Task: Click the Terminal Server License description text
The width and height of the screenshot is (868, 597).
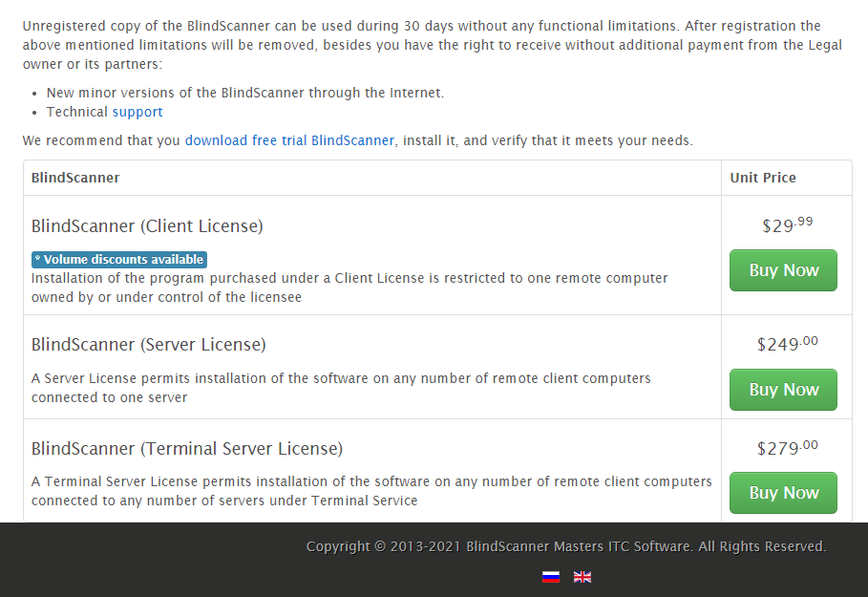Action: (x=371, y=491)
